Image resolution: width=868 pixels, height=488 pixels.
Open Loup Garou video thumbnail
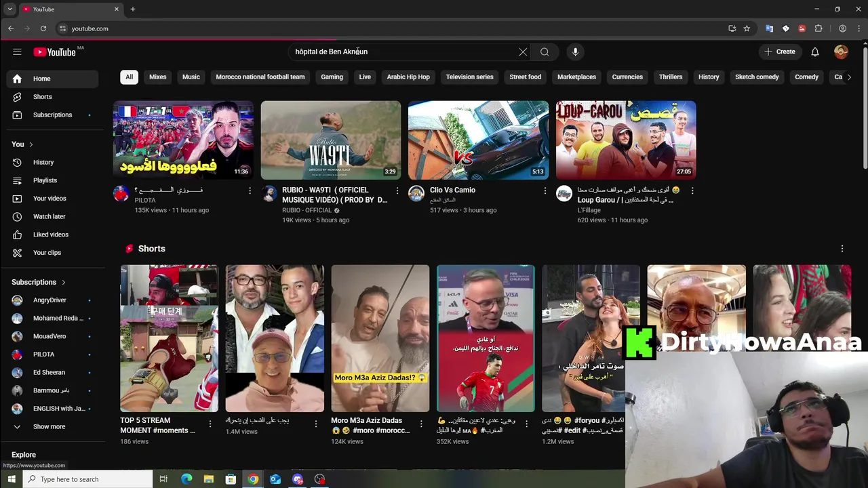coord(626,140)
